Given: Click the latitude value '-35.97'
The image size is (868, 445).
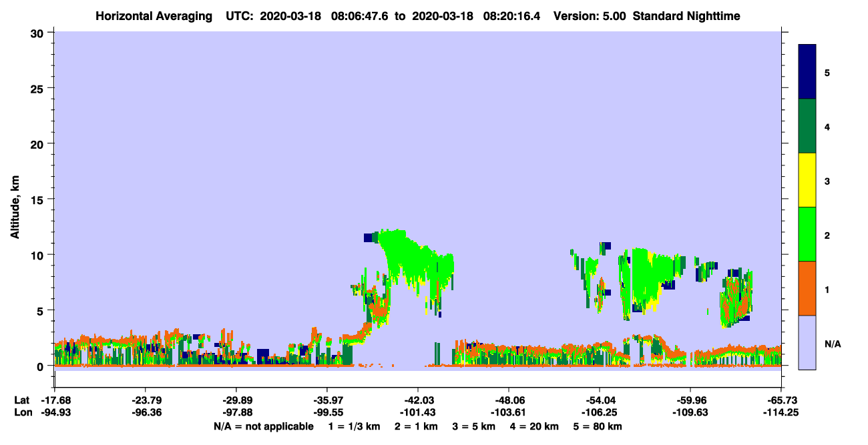Looking at the screenshot, I should pyautogui.click(x=327, y=400).
